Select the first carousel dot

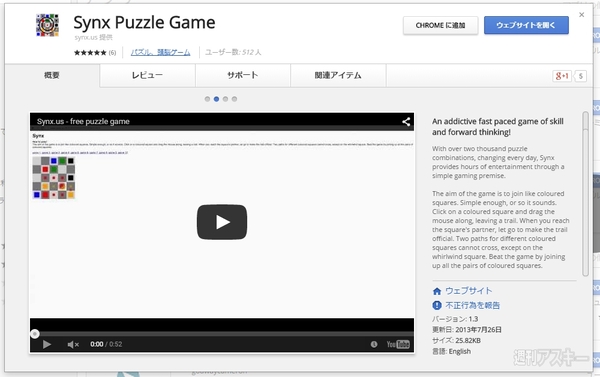click(x=207, y=99)
